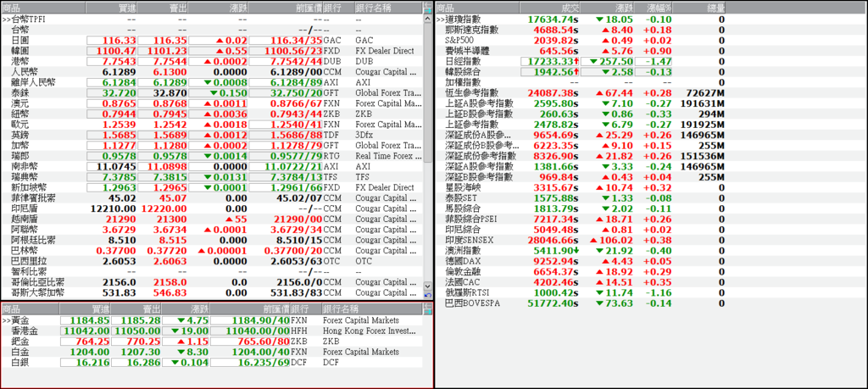
Task: Select the 哥斯大黎加幣 row
Action: [x=212, y=292]
